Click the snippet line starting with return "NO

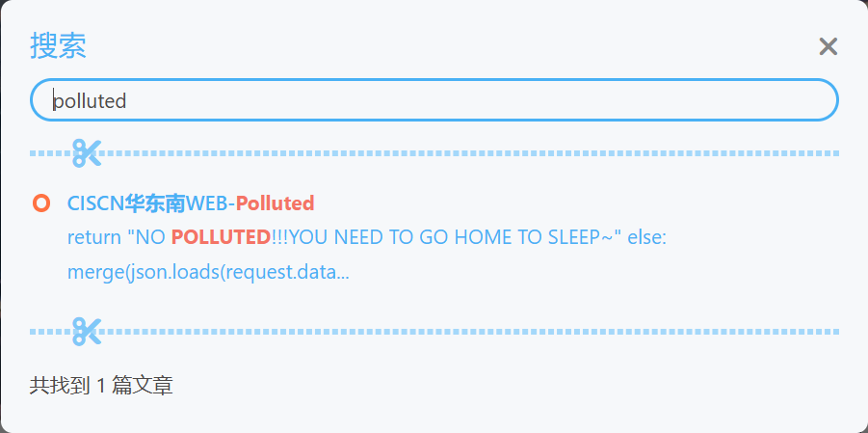(366, 237)
